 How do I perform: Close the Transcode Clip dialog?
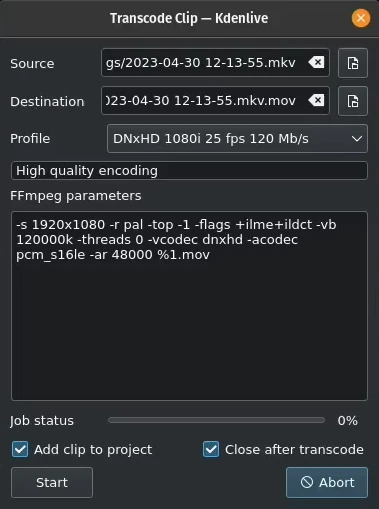click(x=361, y=18)
